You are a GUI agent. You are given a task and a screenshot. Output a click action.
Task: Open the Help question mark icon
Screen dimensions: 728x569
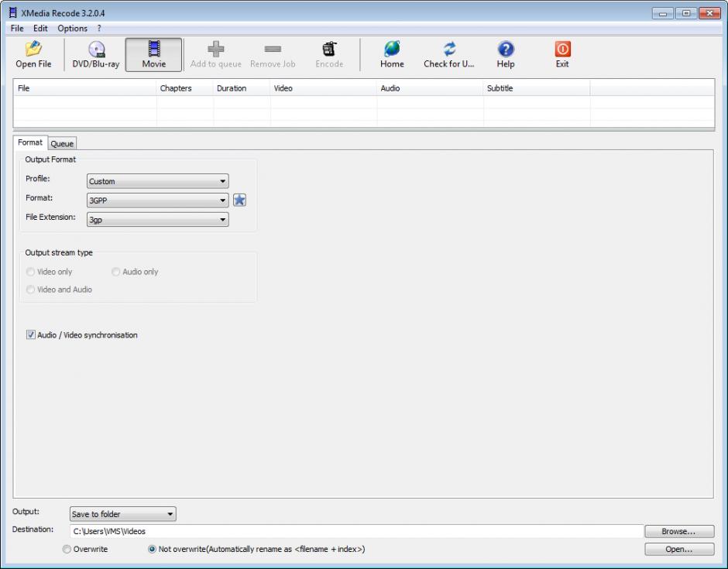[x=506, y=49]
